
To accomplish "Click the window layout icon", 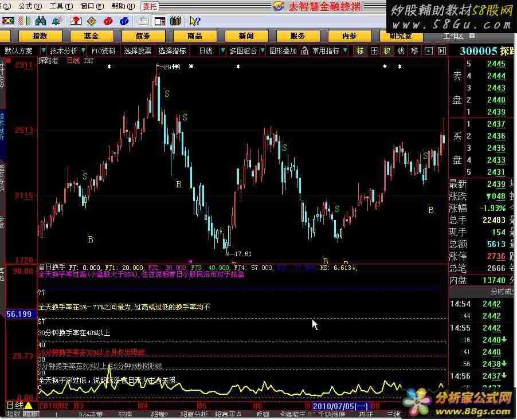I will [x=159, y=21].
